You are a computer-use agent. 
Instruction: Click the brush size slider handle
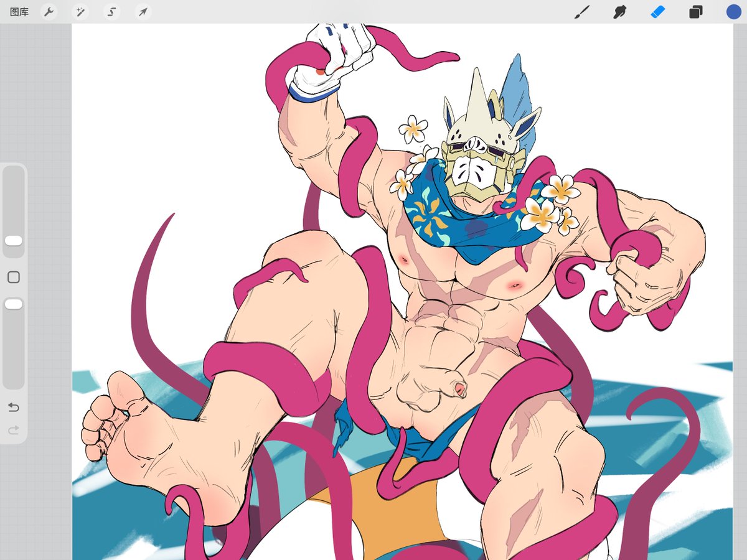(14, 241)
